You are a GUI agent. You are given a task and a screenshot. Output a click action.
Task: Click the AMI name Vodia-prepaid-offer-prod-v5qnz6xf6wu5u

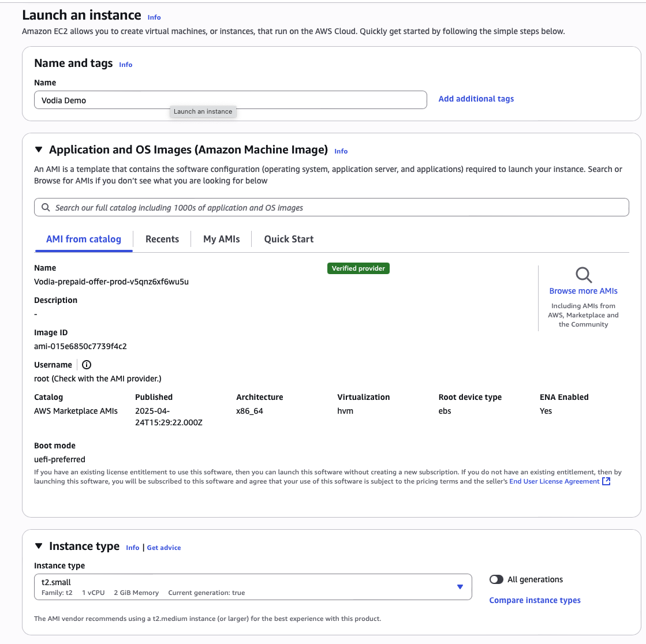[x=111, y=282]
